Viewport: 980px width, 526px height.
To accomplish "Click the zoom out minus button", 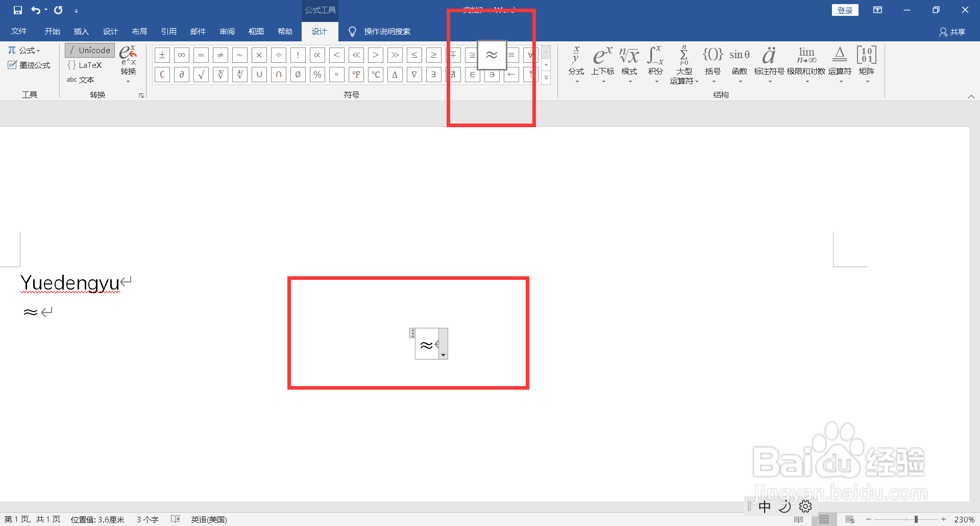I will 868,519.
